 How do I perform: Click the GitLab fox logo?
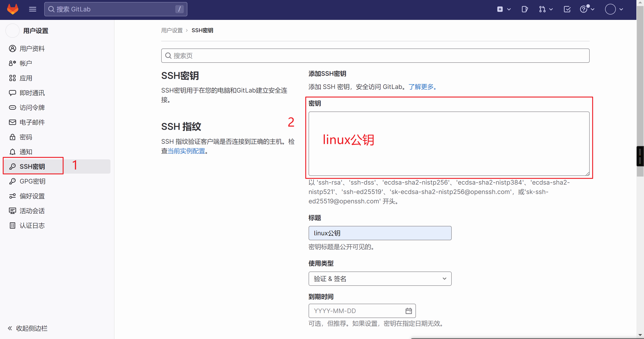13,9
